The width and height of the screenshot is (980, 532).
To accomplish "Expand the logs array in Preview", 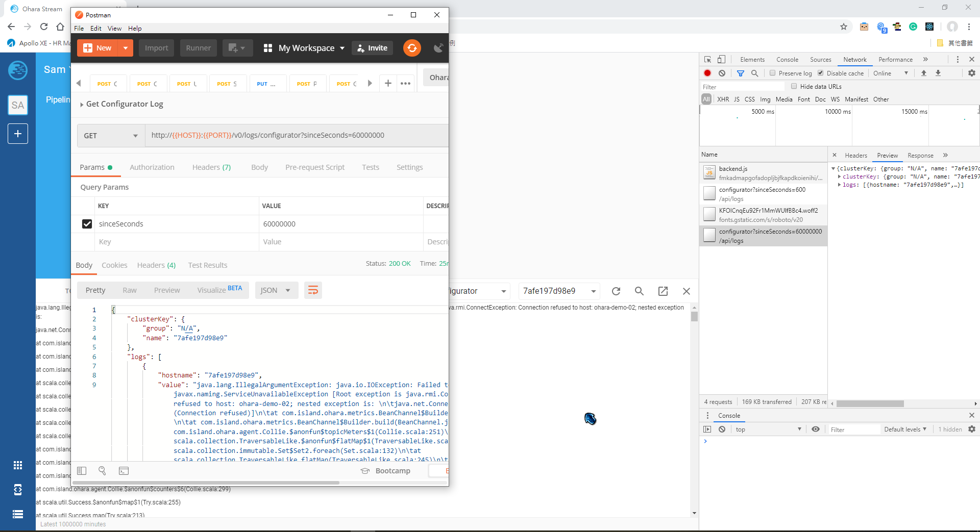I will coord(840,185).
